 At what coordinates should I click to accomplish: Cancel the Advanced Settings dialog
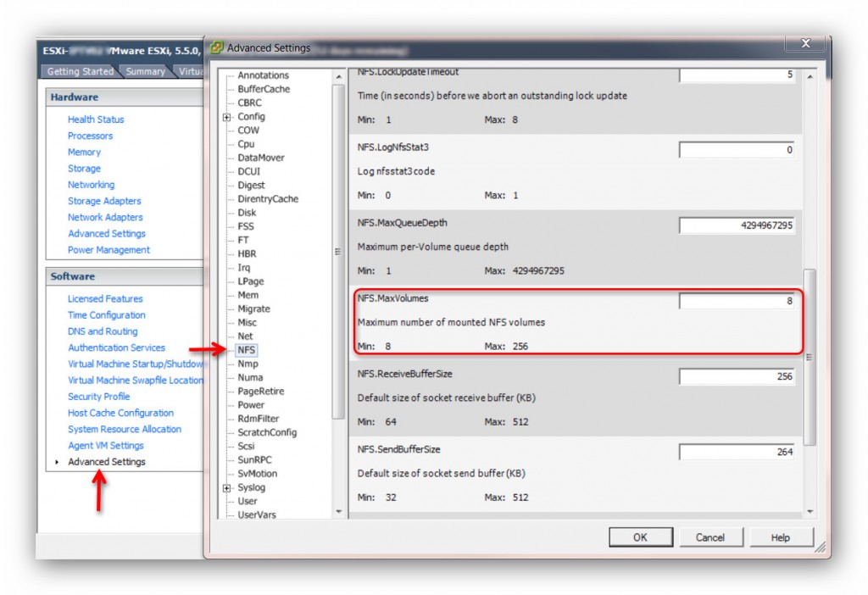point(710,537)
